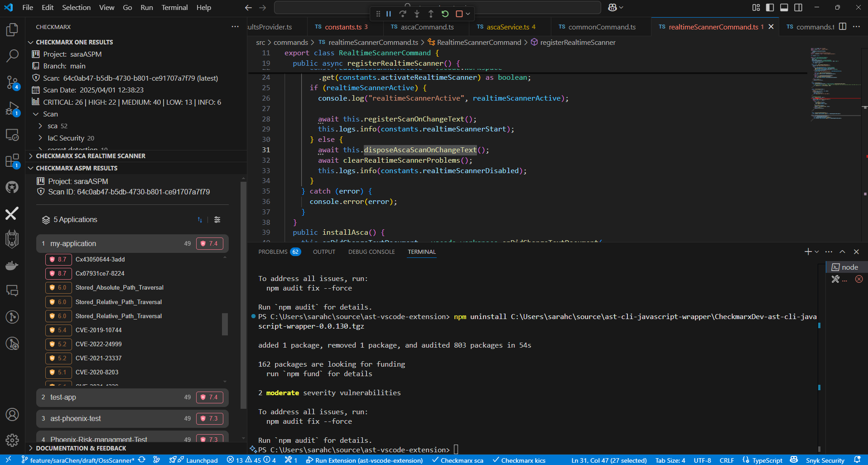The image size is (868, 465).
Task: Stop the debugging session
Action: coord(459,14)
